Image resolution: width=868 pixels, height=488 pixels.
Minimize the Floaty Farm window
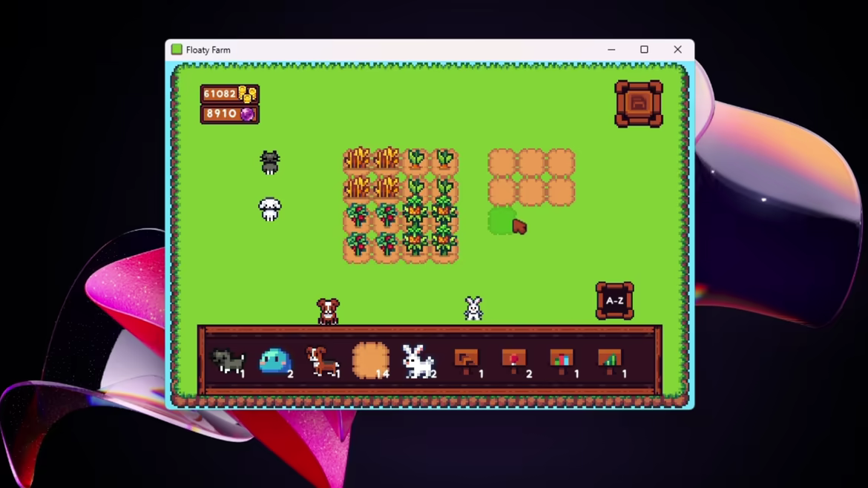[x=611, y=50]
